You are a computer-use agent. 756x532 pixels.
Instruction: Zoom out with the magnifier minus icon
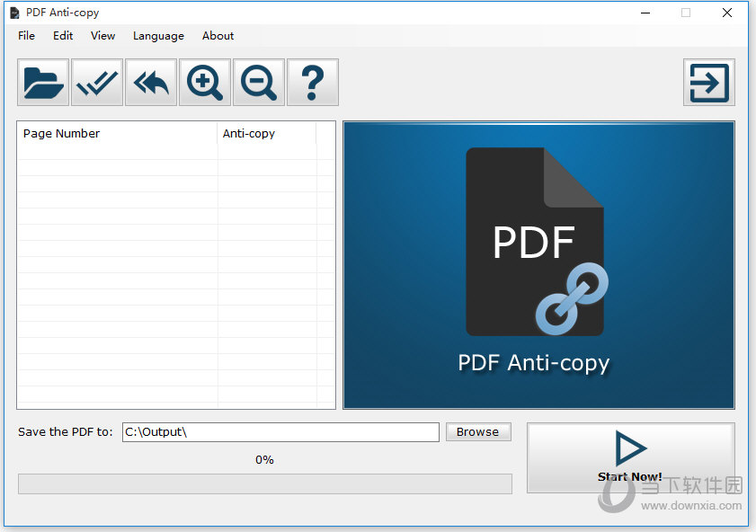259,83
